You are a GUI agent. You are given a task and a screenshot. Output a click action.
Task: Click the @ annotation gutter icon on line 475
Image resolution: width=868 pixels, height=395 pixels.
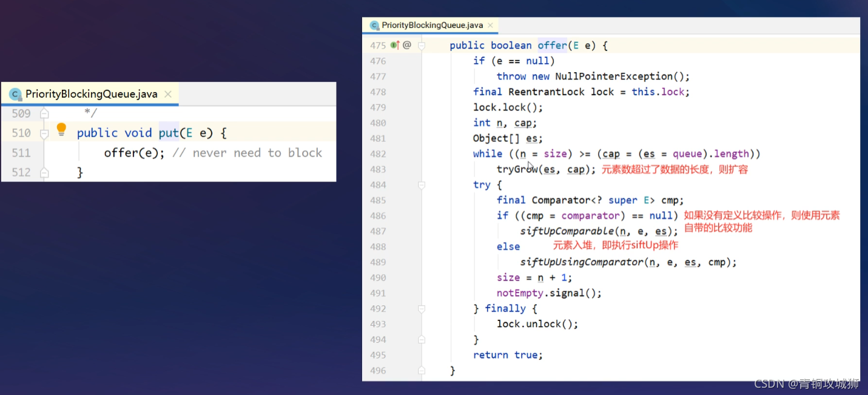point(407,45)
